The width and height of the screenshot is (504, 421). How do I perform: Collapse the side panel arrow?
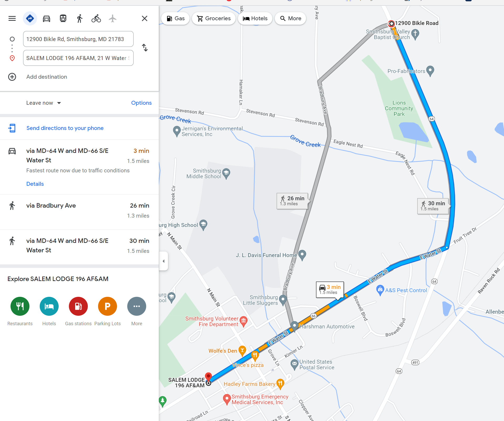164,261
